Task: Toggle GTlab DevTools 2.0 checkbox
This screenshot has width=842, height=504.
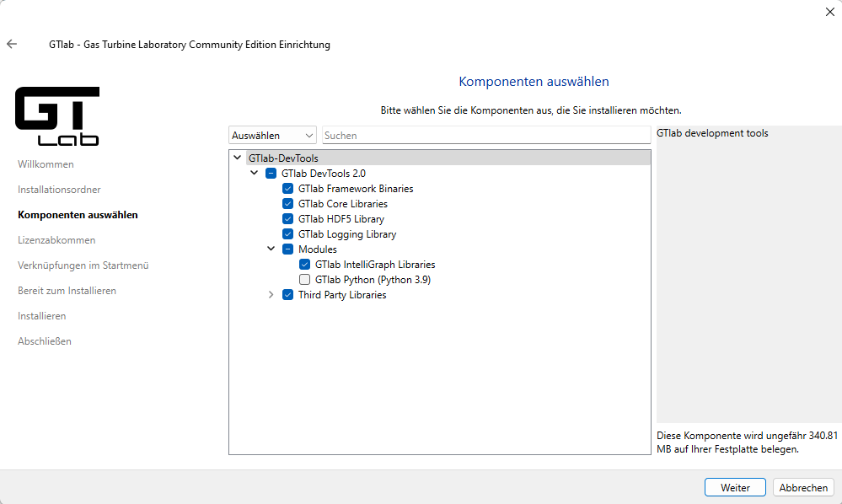Action: point(271,174)
